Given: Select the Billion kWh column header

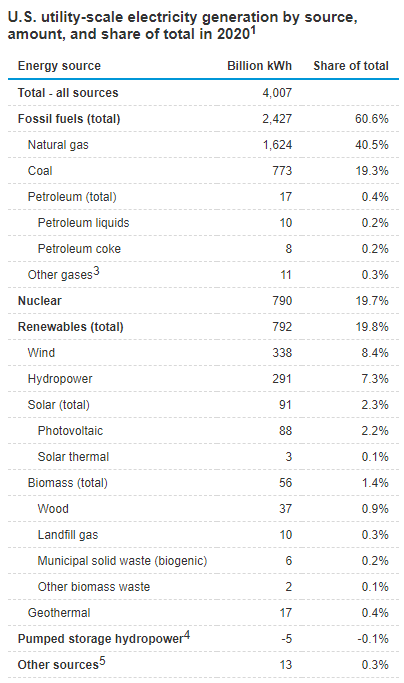Looking at the screenshot, I should click(259, 66).
